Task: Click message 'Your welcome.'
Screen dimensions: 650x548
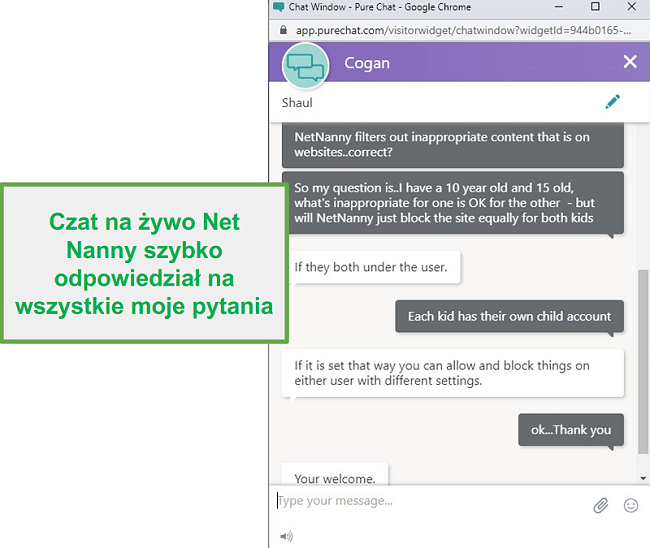Action: click(335, 474)
